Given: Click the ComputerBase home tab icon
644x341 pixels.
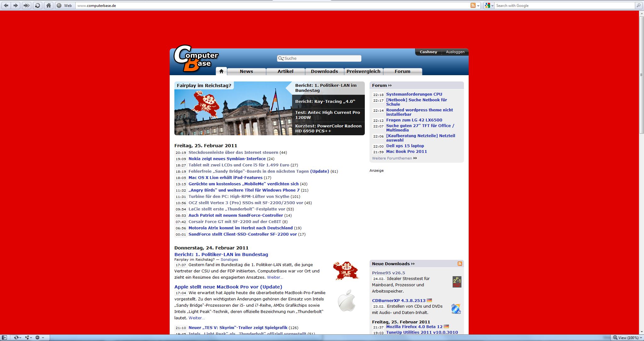Looking at the screenshot, I should click(221, 71).
